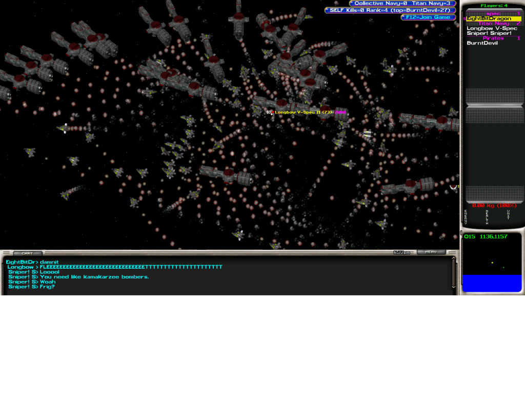
Task: Click the HEALTH gauge label
Action: click(487, 216)
